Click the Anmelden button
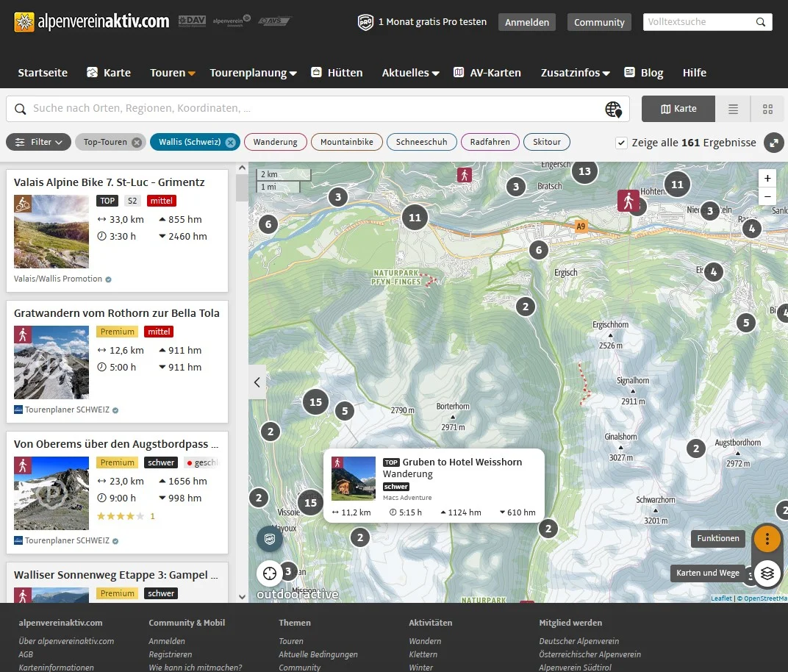The width and height of the screenshot is (788, 672). pyautogui.click(x=527, y=22)
